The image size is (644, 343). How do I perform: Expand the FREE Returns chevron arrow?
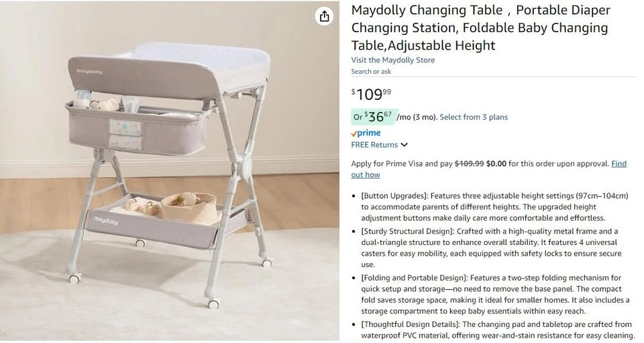click(x=405, y=145)
